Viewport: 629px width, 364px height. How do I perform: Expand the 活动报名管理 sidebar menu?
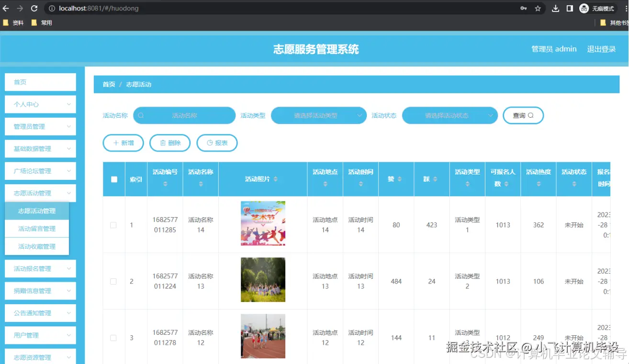(x=40, y=269)
